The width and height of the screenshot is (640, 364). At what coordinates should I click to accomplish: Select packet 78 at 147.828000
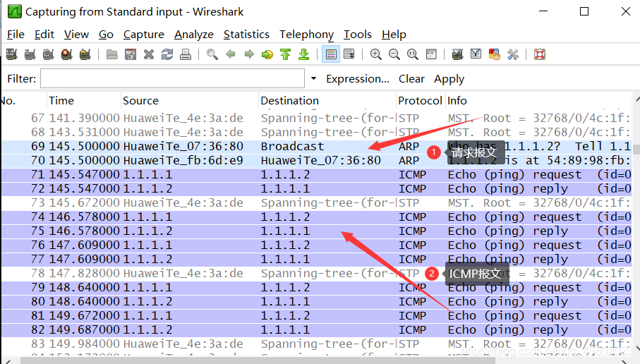point(316,274)
